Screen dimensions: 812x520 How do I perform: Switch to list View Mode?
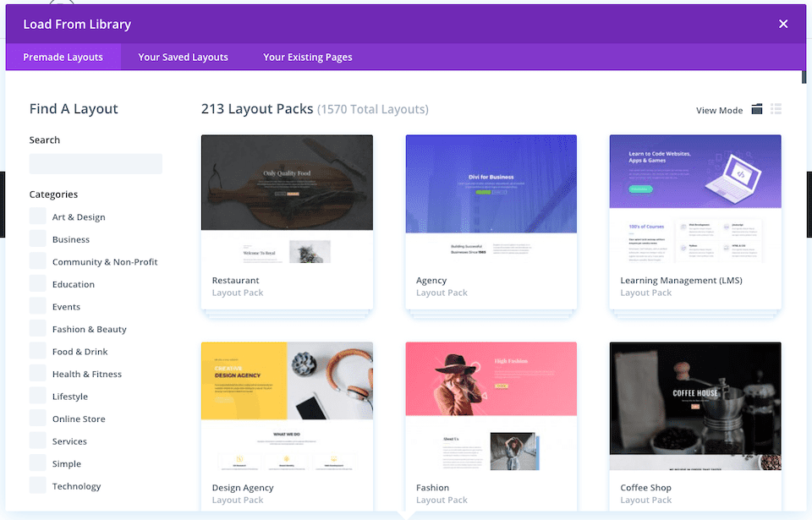(x=776, y=109)
